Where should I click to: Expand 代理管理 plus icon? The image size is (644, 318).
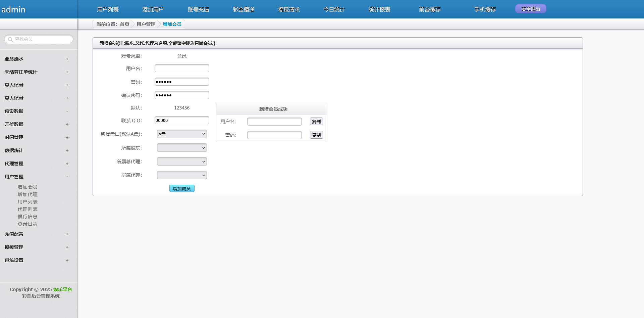tap(67, 164)
